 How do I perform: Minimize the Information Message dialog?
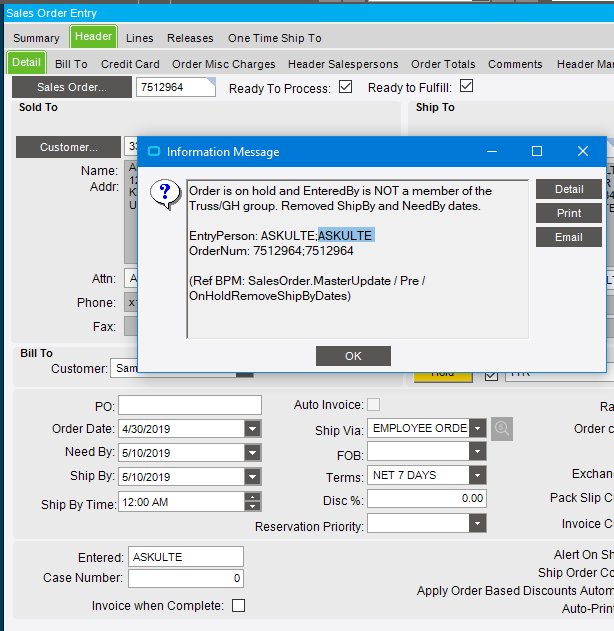(x=491, y=151)
